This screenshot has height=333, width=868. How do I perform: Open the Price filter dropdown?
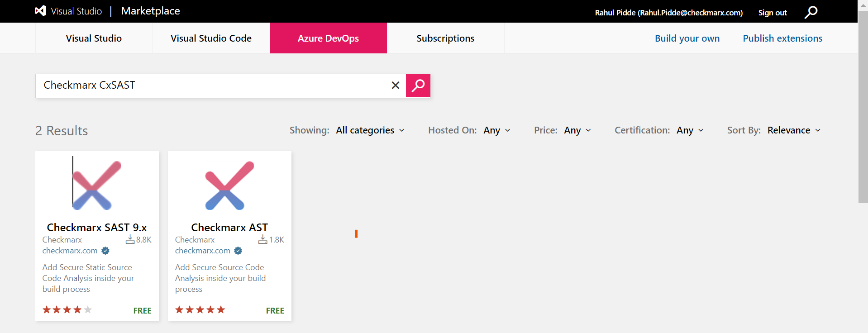coord(577,130)
